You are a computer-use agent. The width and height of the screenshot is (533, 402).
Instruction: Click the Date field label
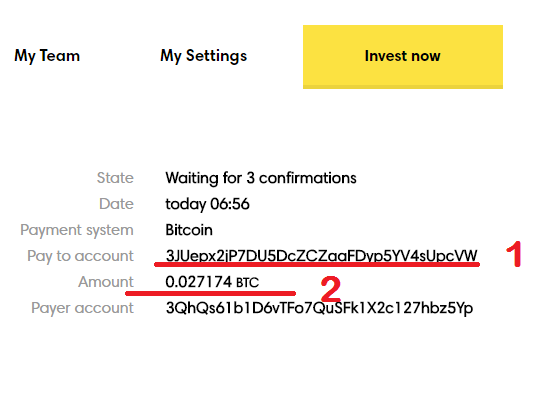(116, 204)
